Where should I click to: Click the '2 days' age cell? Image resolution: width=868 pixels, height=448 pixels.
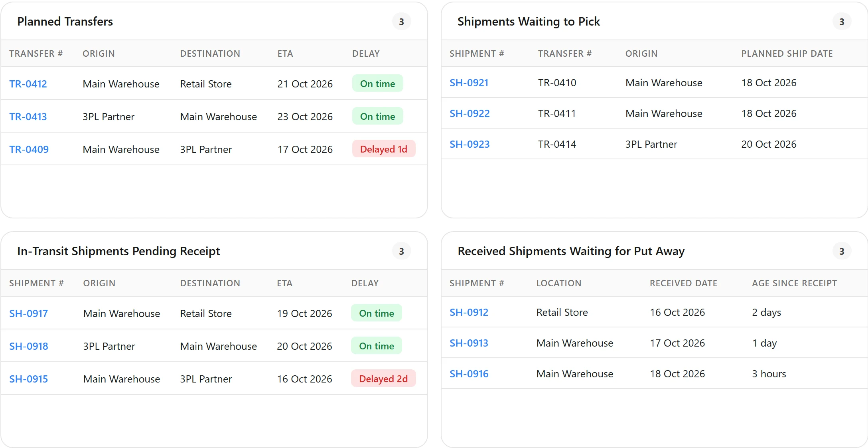(x=767, y=312)
